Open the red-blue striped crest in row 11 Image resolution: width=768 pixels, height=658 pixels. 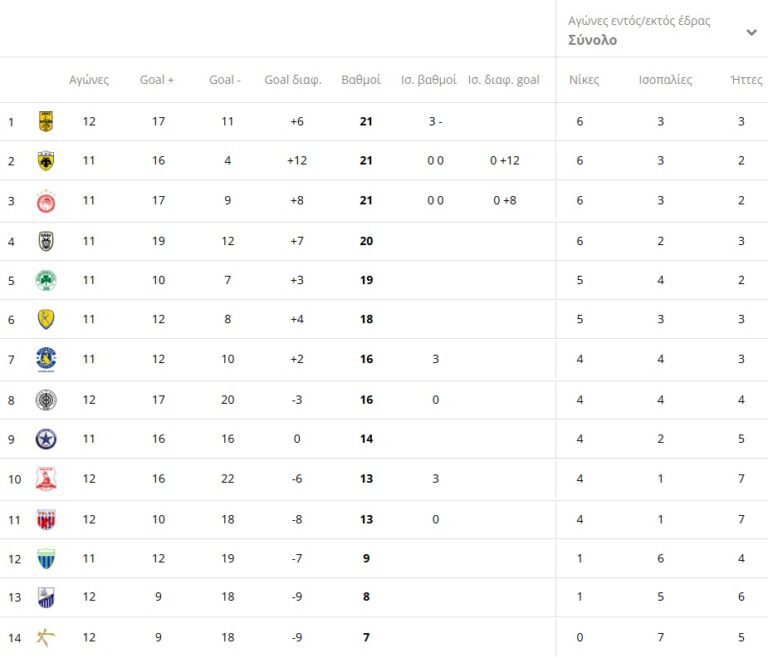[x=45, y=519]
